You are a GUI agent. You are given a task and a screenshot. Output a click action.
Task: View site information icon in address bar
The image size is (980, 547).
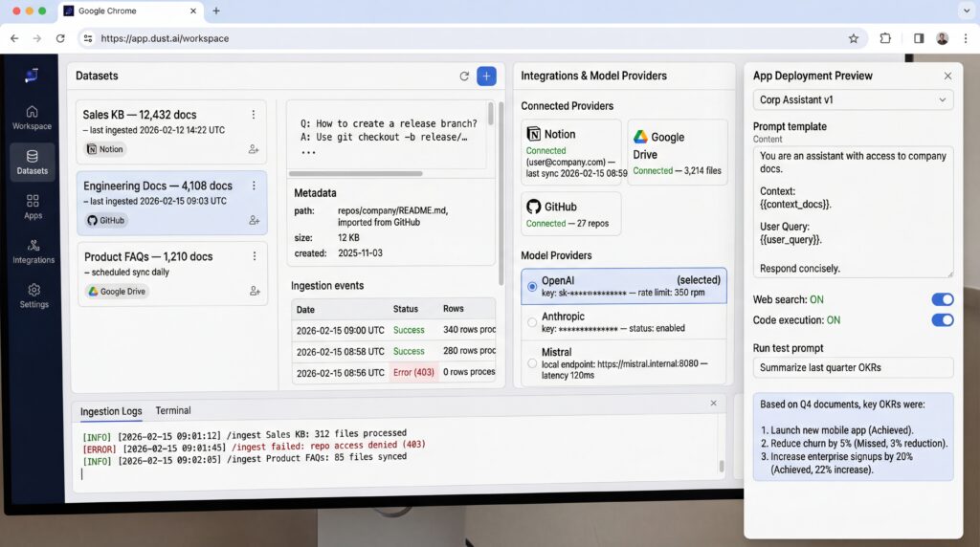coord(87,38)
